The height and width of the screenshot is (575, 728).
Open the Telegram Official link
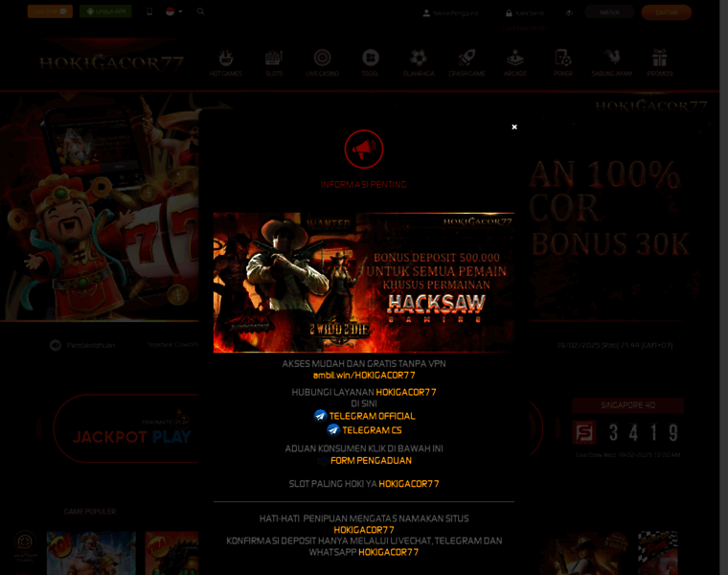[x=372, y=416]
